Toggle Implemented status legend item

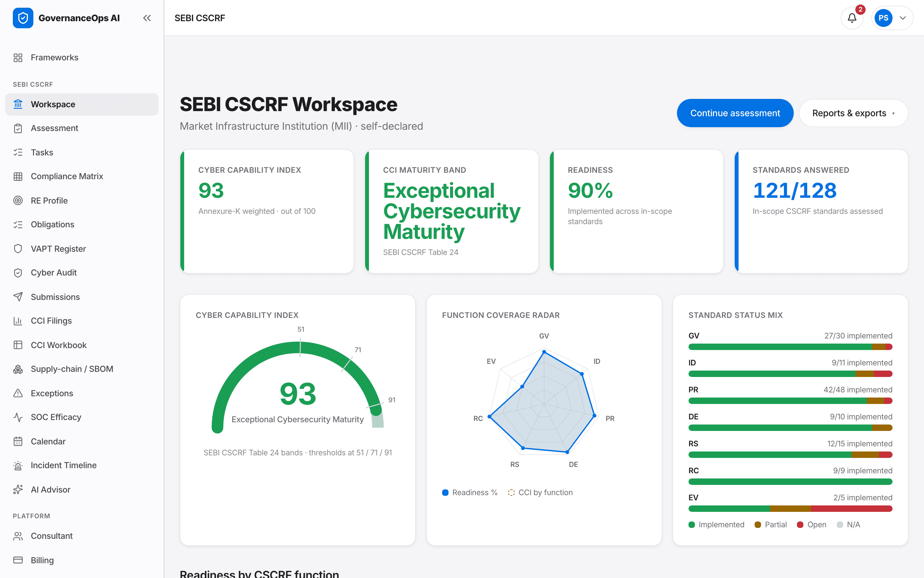(716, 524)
